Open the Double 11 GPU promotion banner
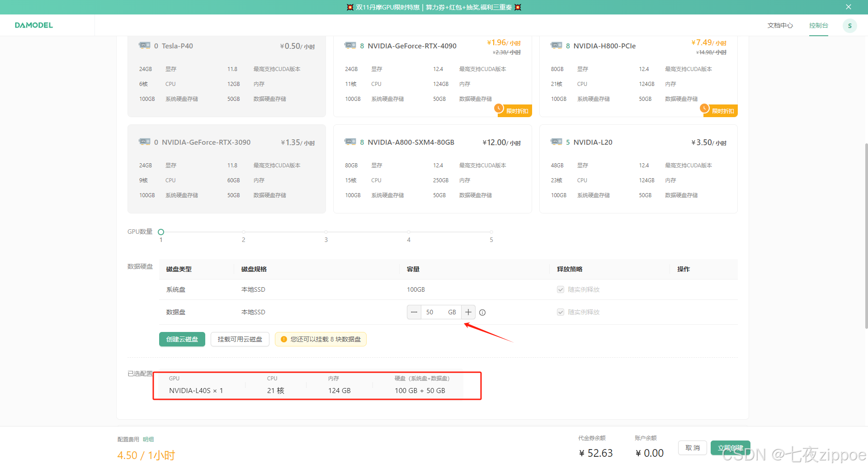 434,7
